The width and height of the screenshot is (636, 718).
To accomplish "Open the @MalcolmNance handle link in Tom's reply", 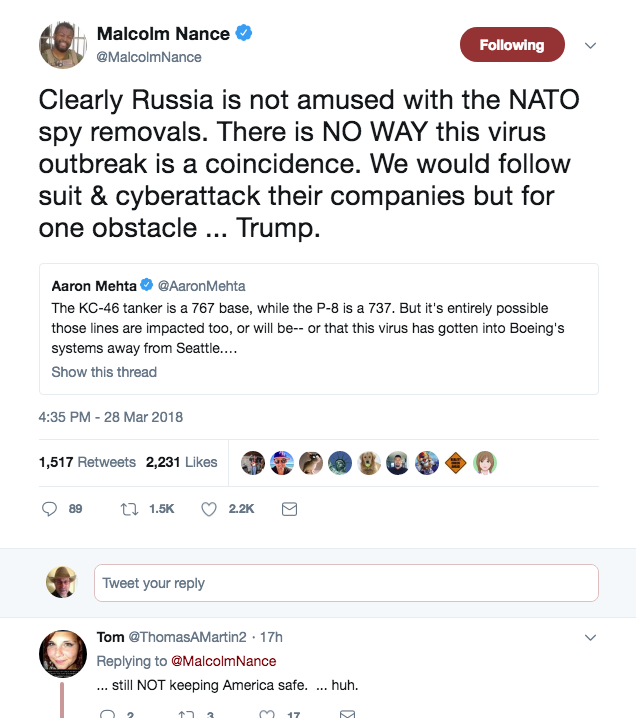I will click(223, 661).
